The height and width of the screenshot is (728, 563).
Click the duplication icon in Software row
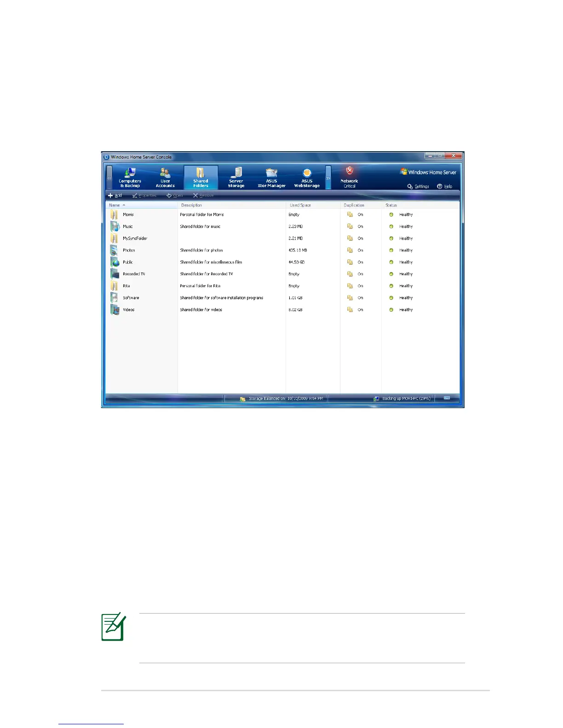(x=350, y=298)
